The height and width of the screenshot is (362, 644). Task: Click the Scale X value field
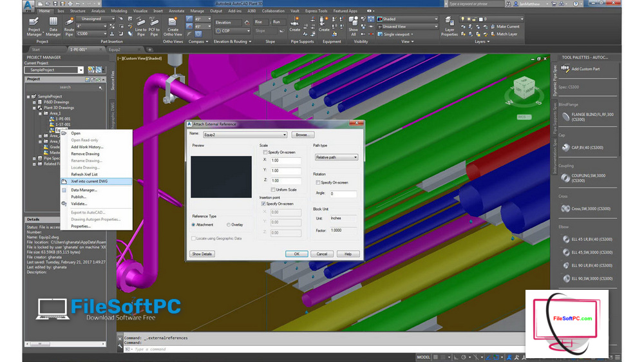[x=285, y=160]
